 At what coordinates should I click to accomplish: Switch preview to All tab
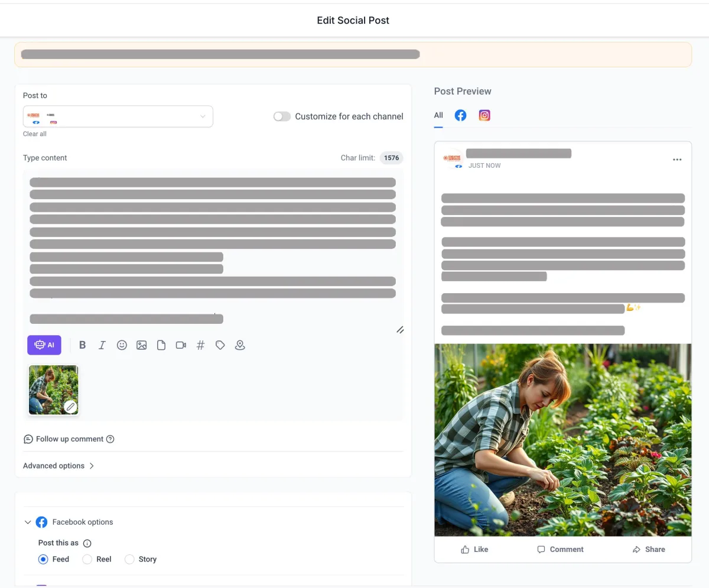[438, 115]
